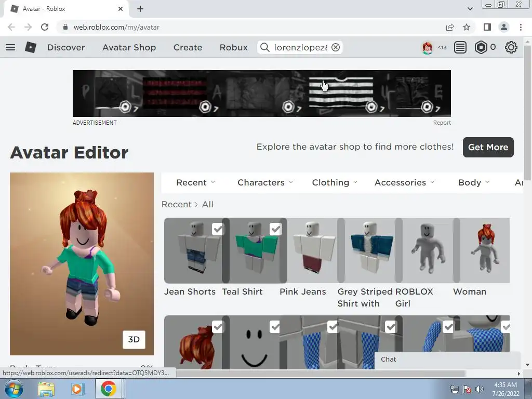
Task: Open the notifications feed icon
Action: (460, 47)
